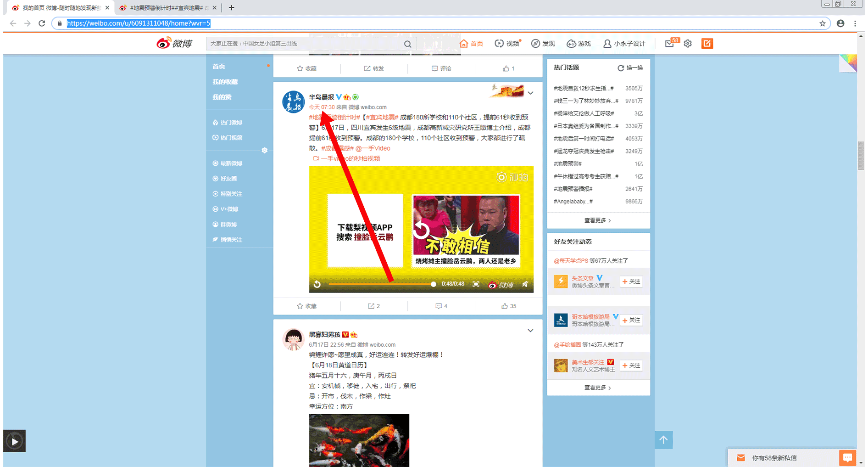The width and height of the screenshot is (868, 467).
Task: Click the back-to-top arrow button
Action: pos(663,440)
